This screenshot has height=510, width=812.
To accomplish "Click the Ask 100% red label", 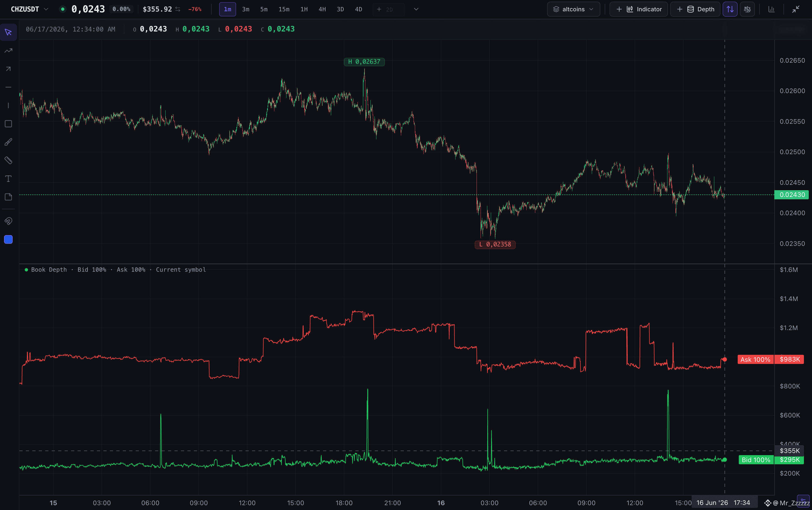I will (x=755, y=359).
